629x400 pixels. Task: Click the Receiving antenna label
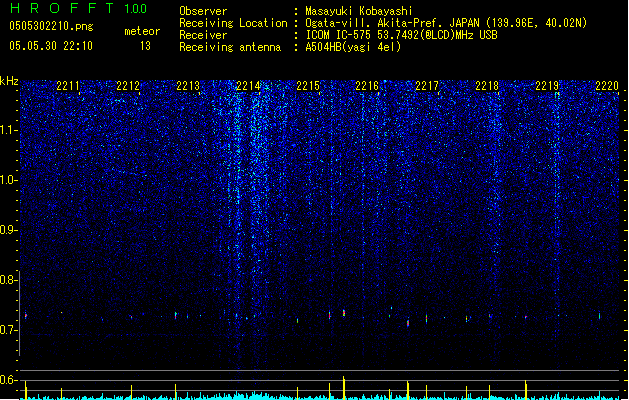(230, 47)
